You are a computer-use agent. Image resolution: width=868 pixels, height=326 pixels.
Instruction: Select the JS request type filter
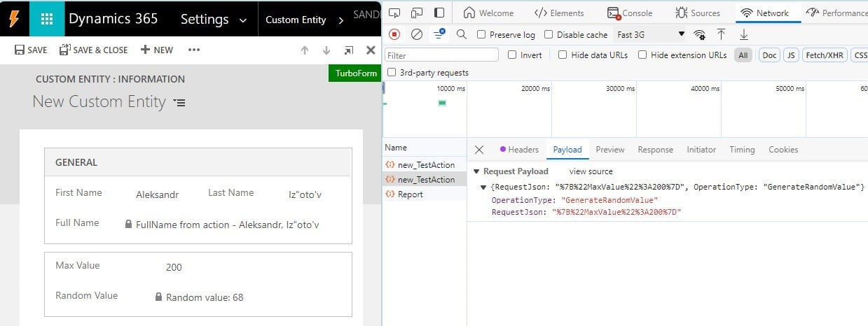pos(791,55)
